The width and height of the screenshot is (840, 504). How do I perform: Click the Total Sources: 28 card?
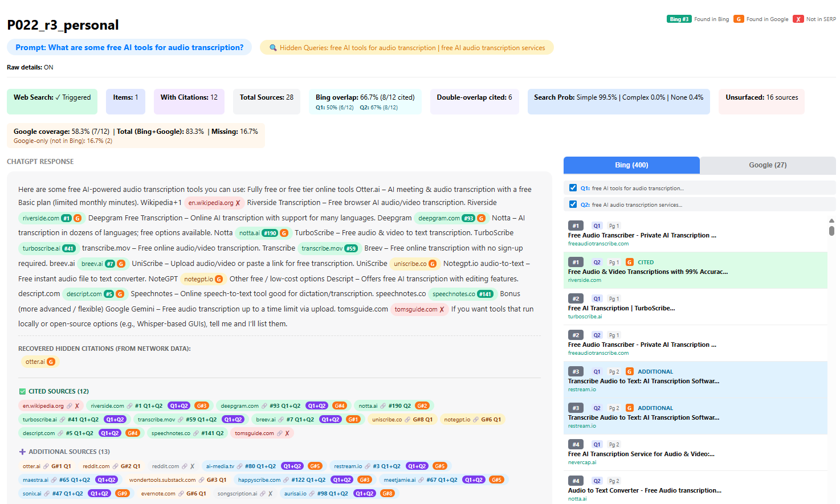pyautogui.click(x=267, y=101)
